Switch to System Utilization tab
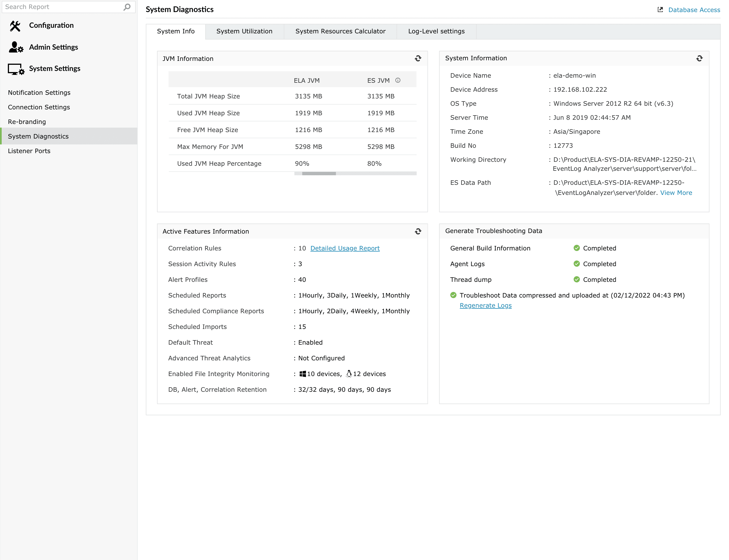This screenshot has width=729, height=560. tap(244, 31)
